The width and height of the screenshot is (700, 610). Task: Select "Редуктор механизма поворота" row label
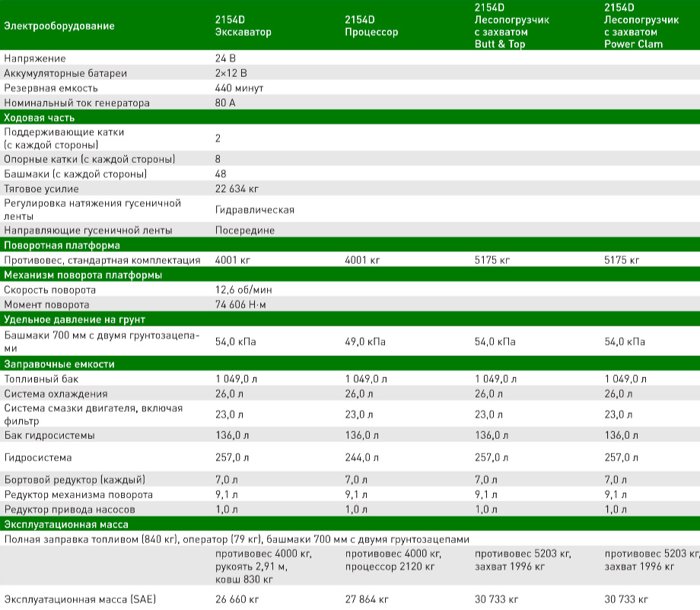pyautogui.click(x=78, y=495)
